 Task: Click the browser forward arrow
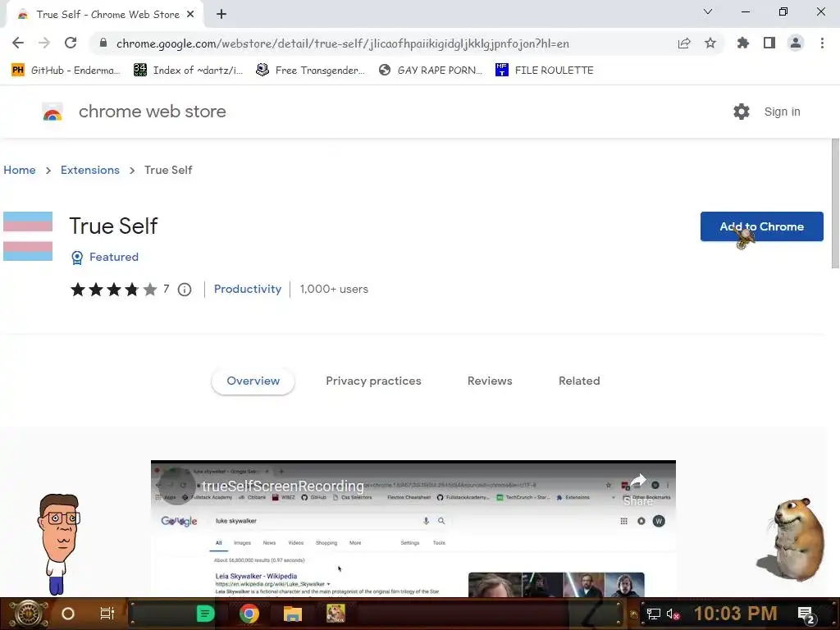pyautogui.click(x=44, y=43)
